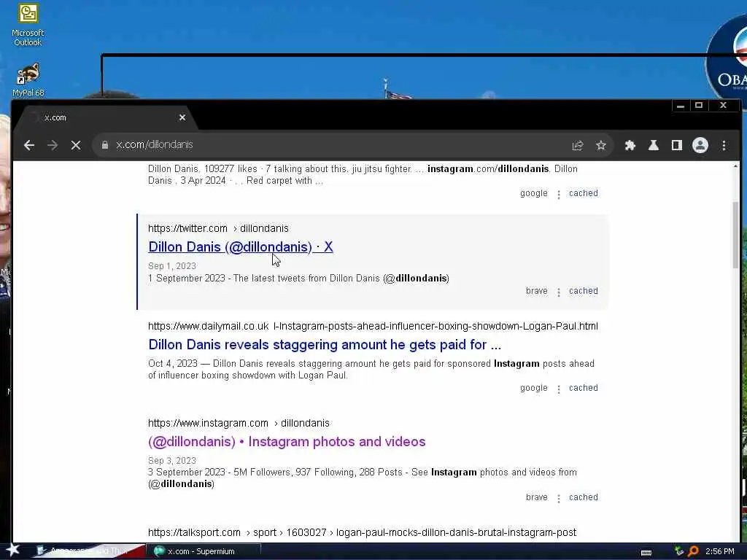Click the magnifier tray icon
The height and width of the screenshot is (560, 747).
pyautogui.click(x=693, y=551)
